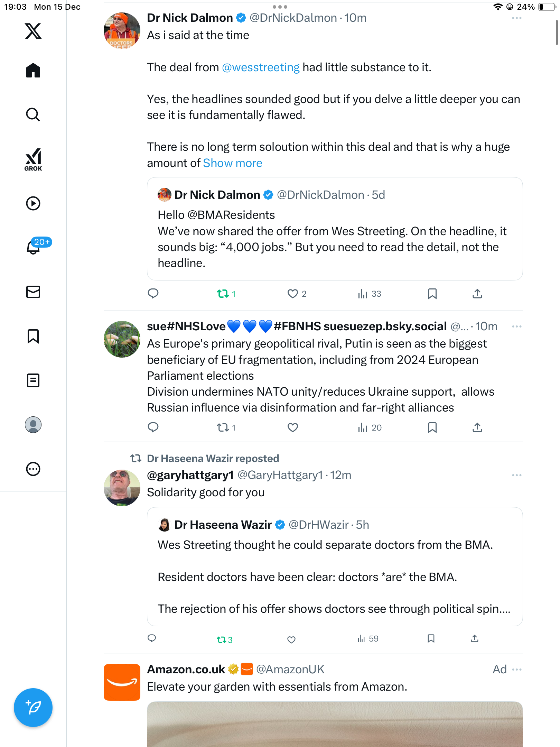
Task: Compose a new post
Action: [x=33, y=708]
